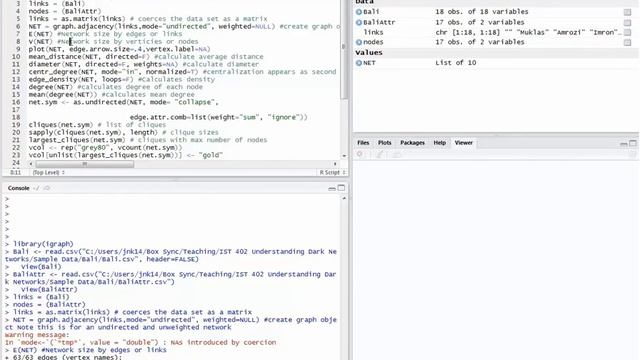Click 'List of 10' value text
The image size is (640, 360).
456,63
